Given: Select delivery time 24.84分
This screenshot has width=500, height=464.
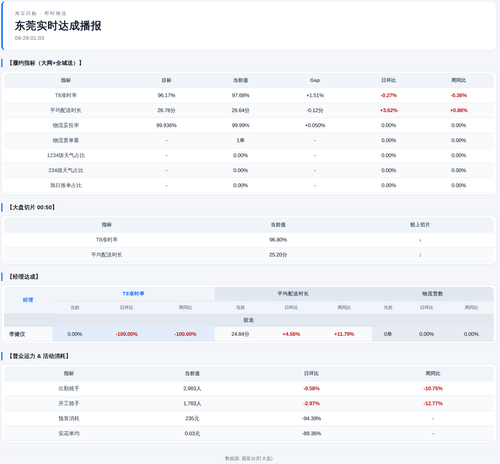Looking at the screenshot, I should point(240,334).
